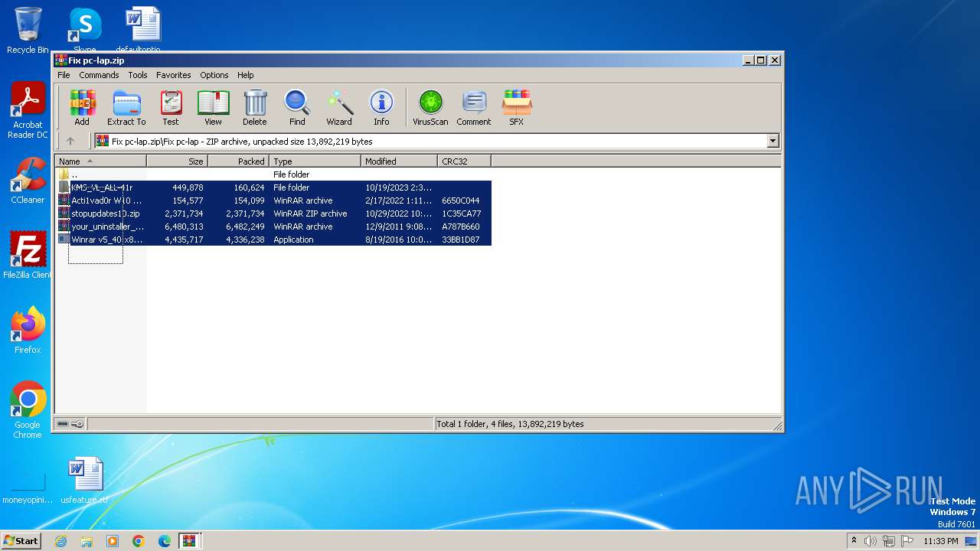
Task: Click the Extract To toolbar icon
Action: tap(126, 107)
